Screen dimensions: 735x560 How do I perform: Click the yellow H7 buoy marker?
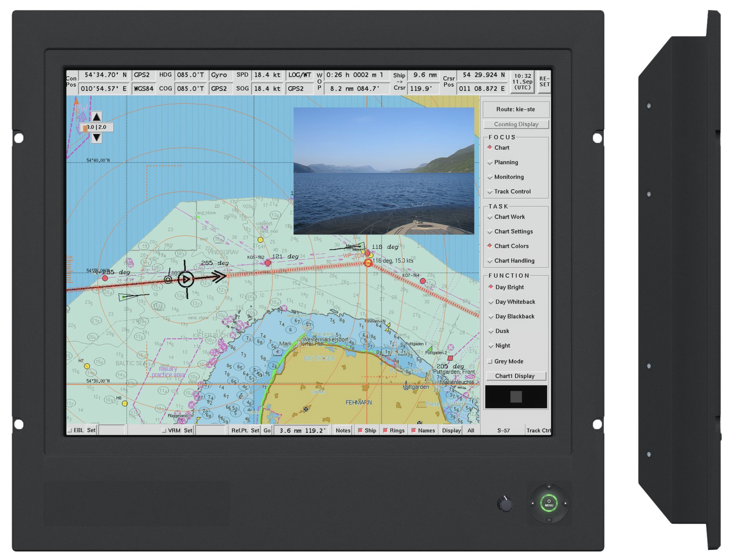[87, 366]
